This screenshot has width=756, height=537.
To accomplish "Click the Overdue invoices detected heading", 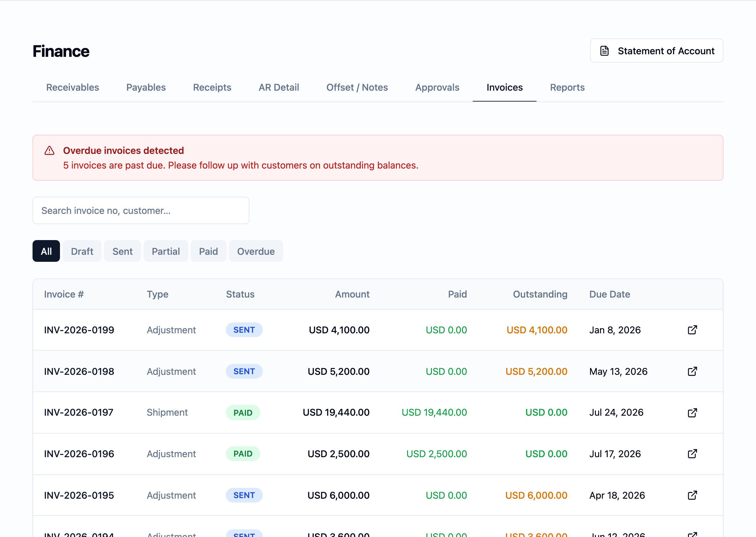I will pyautogui.click(x=123, y=150).
